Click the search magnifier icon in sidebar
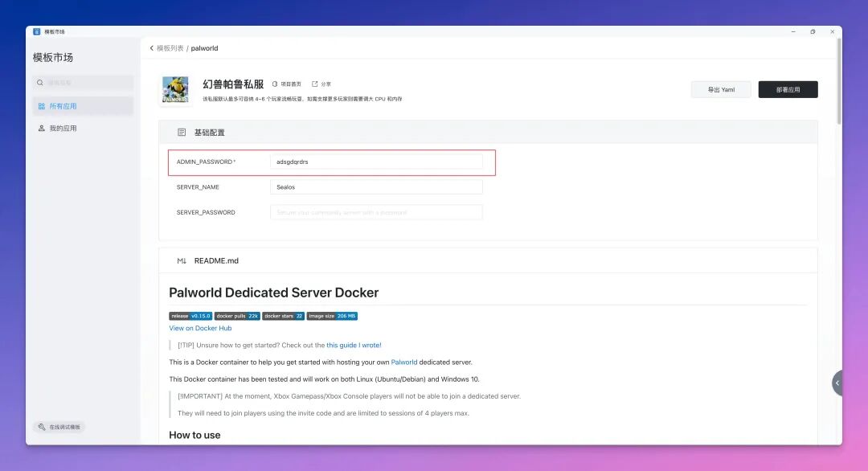The image size is (868, 471). 40,83
